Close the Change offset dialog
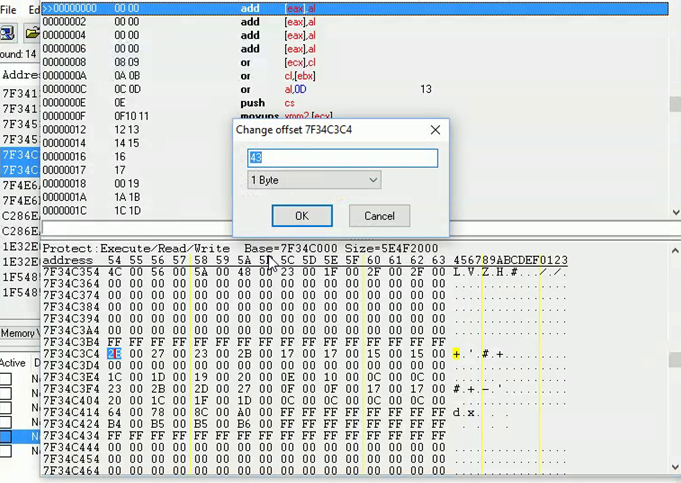 (435, 130)
